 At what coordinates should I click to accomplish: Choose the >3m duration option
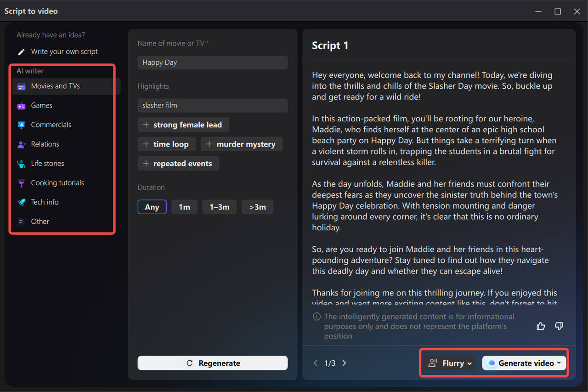(257, 207)
